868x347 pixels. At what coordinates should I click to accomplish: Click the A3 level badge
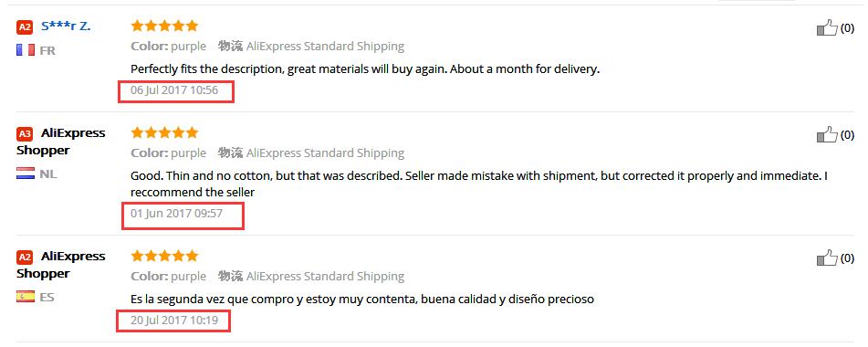(x=25, y=134)
